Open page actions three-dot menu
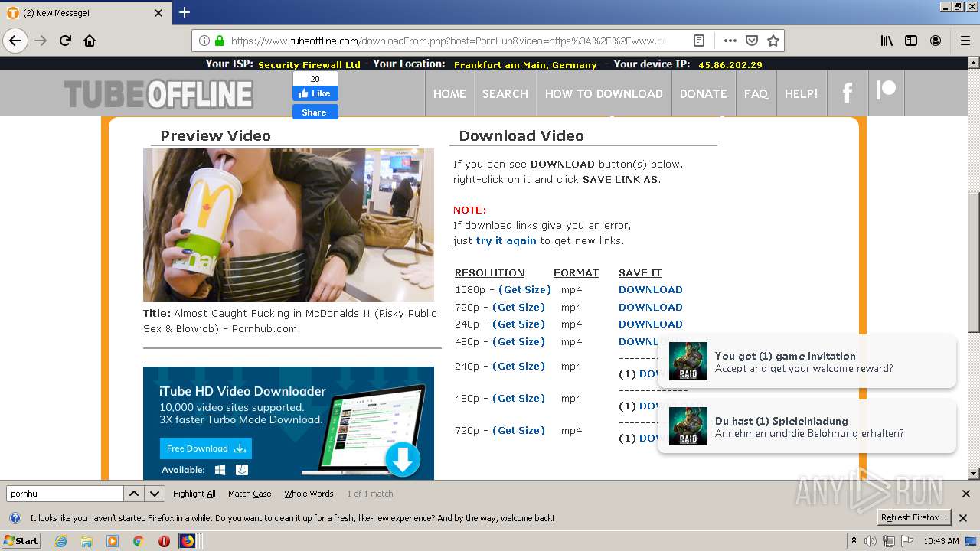The width and height of the screenshot is (980, 551). coord(730,41)
